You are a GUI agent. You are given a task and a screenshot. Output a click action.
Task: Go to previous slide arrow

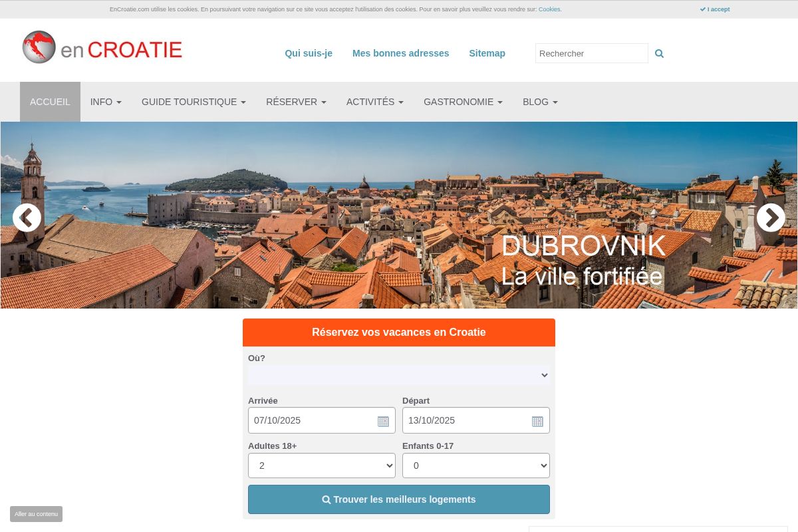27,217
